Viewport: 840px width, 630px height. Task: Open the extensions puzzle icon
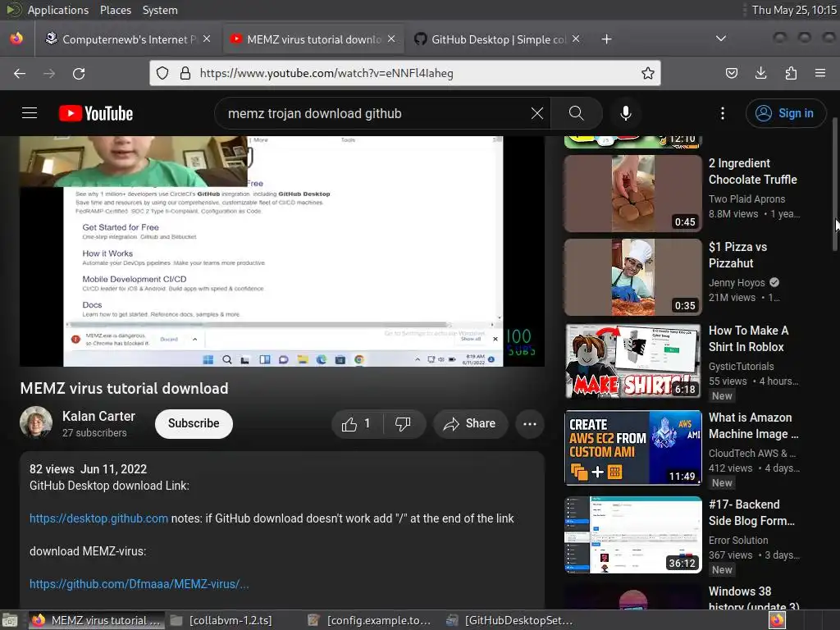(x=791, y=73)
